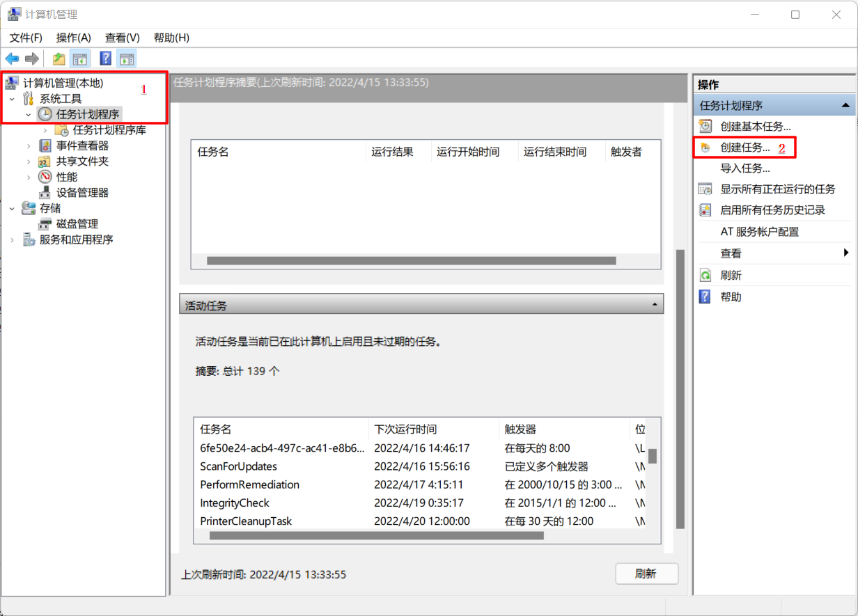Screen dimensions: 858x616
Task: Click the 显示所有正在运行的任务 icon
Action: click(x=705, y=189)
